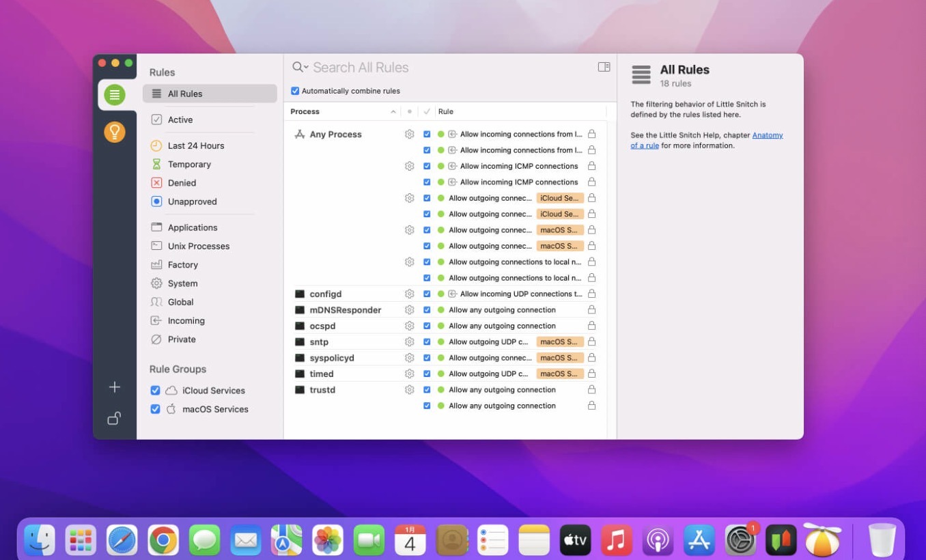Image resolution: width=926 pixels, height=560 pixels.
Task: Click the green rules list icon
Action: 114,95
